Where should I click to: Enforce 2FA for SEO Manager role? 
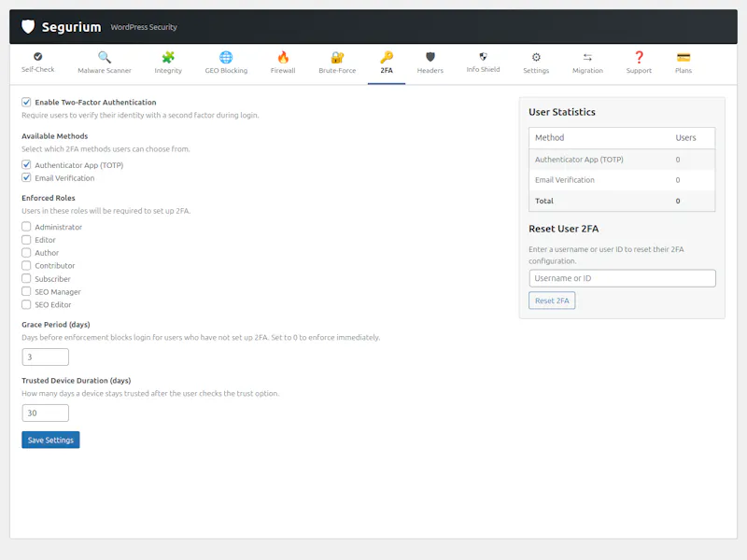pyautogui.click(x=26, y=291)
